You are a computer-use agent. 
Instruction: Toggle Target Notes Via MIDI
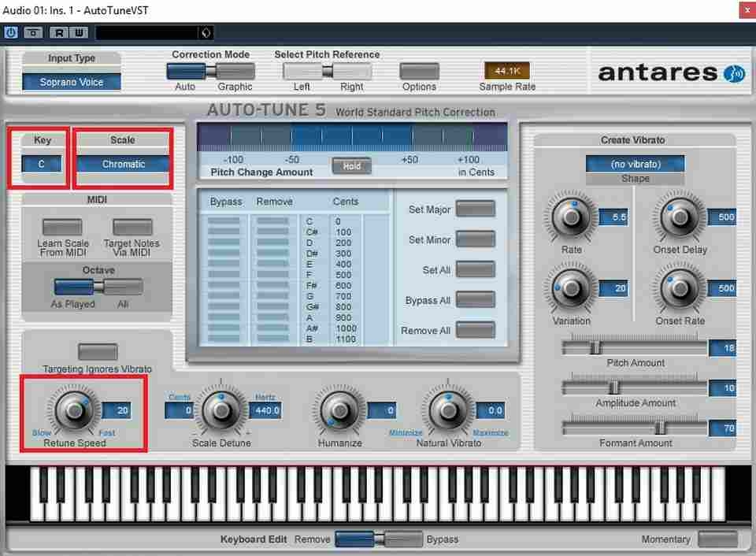pyautogui.click(x=132, y=227)
